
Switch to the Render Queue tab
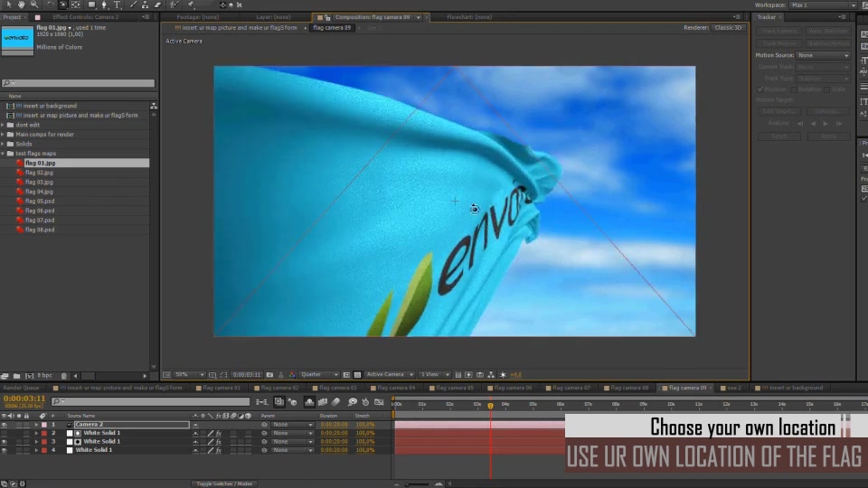point(21,388)
